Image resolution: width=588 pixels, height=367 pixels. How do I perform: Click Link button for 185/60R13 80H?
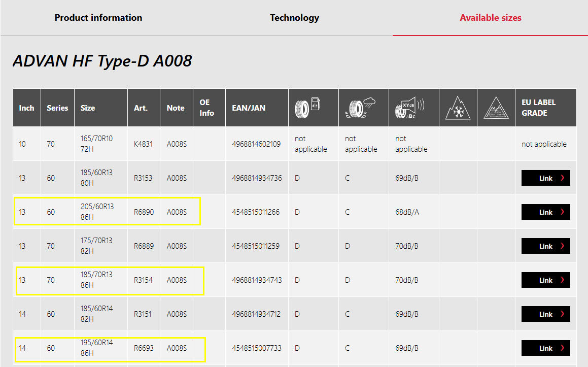[545, 178]
